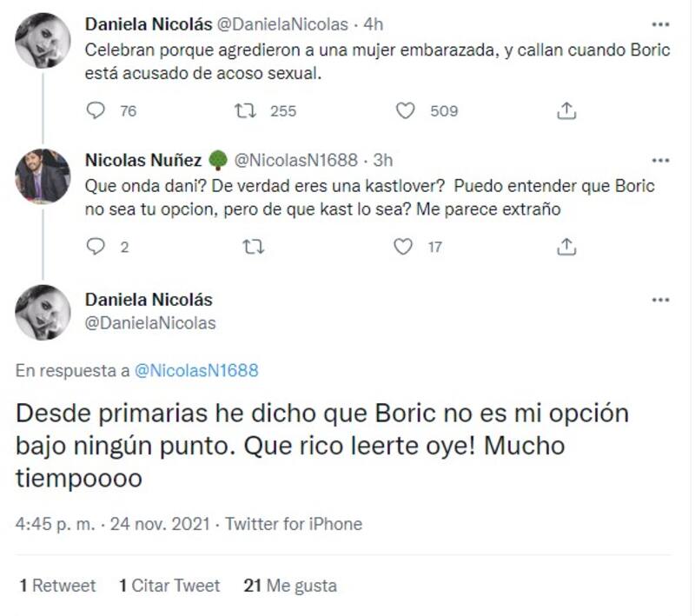Reply to Daniela's first tweet

coord(97,110)
